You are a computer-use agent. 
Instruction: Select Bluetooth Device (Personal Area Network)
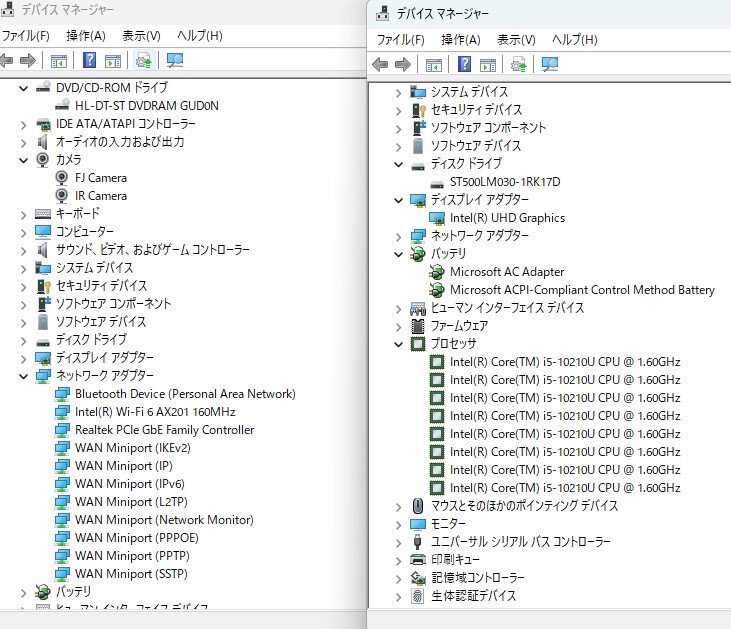(x=185, y=394)
